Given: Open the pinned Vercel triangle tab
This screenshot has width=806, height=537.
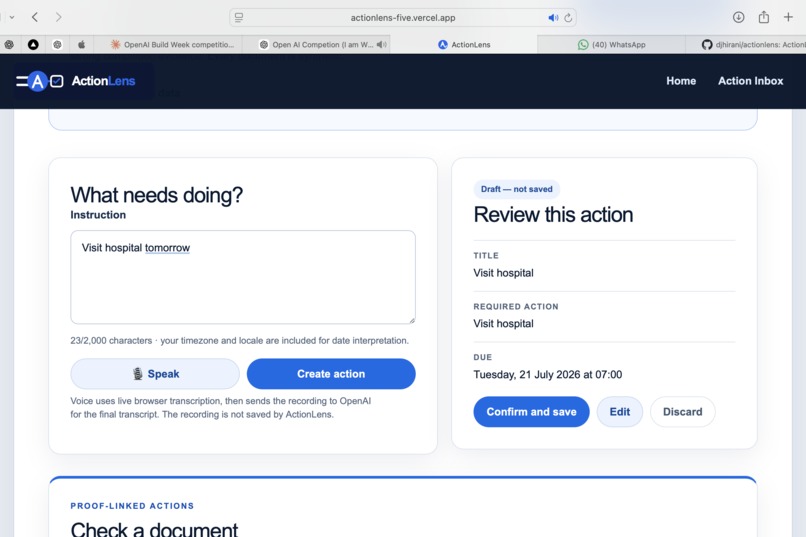Looking at the screenshot, I should point(33,45).
